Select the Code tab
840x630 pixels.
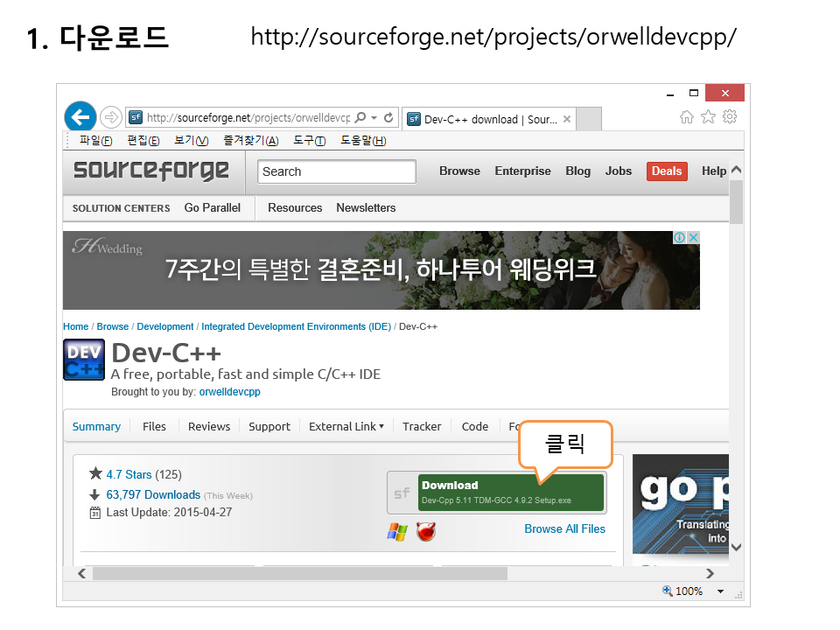click(475, 426)
